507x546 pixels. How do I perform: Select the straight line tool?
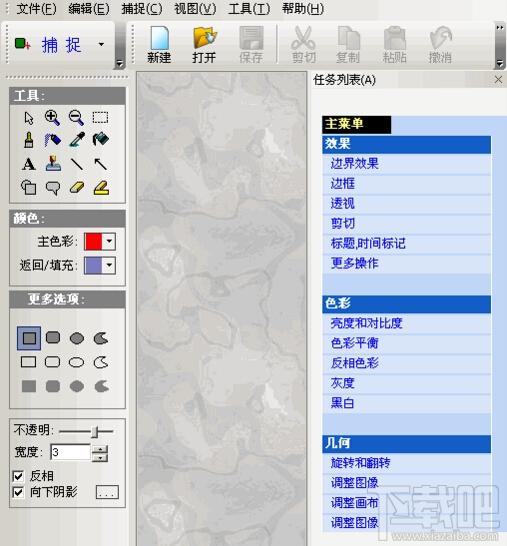coord(77,164)
